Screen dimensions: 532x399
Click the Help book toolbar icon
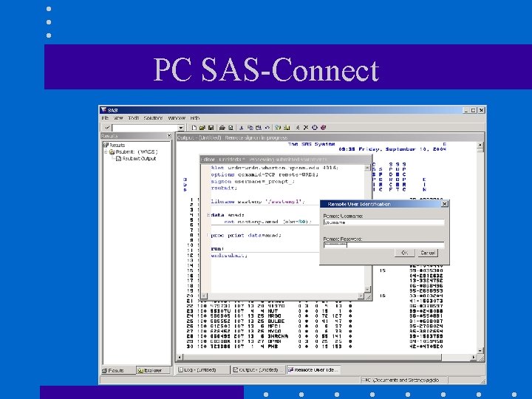point(323,128)
